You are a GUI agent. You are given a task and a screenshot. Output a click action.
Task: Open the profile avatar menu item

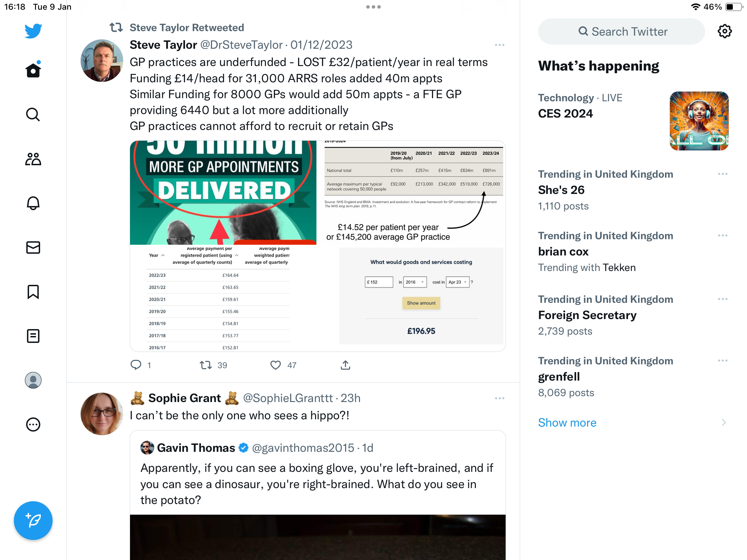(33, 380)
